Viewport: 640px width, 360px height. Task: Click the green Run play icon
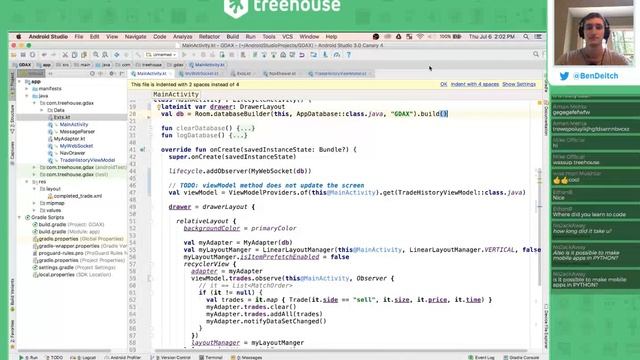point(184,55)
